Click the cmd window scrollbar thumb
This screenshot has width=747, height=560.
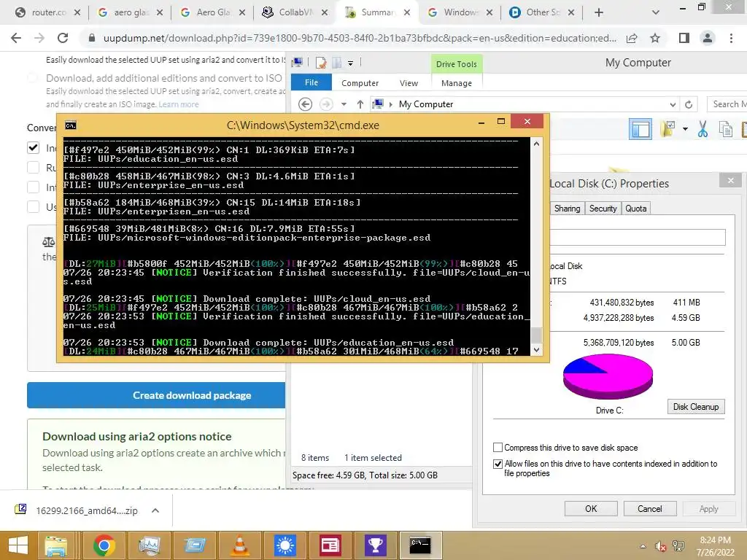point(536,335)
